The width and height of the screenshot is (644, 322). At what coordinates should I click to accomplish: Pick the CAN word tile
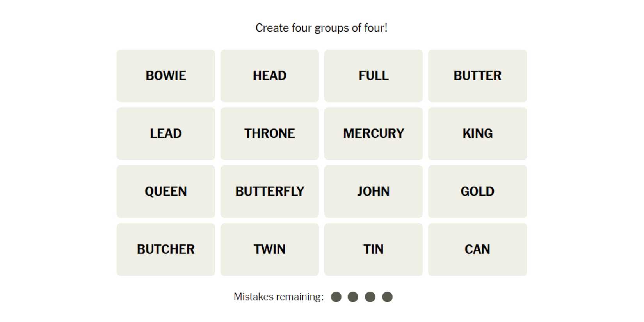[477, 249]
